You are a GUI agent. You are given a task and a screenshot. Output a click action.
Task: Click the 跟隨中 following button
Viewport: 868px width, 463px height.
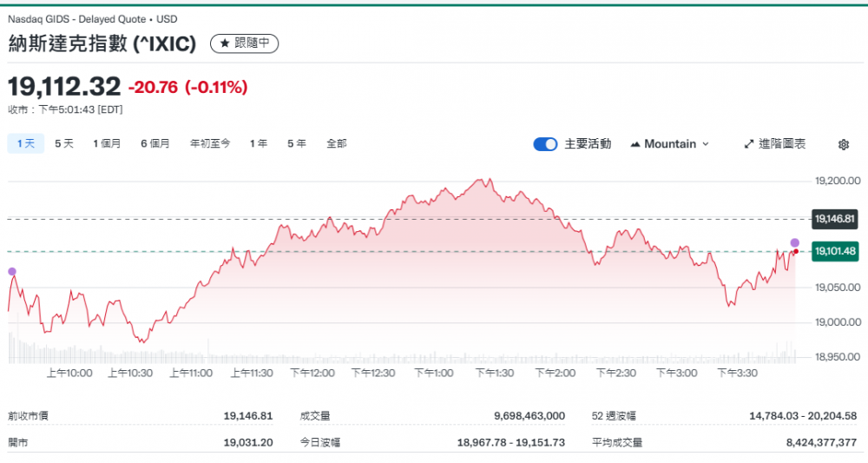(x=245, y=43)
